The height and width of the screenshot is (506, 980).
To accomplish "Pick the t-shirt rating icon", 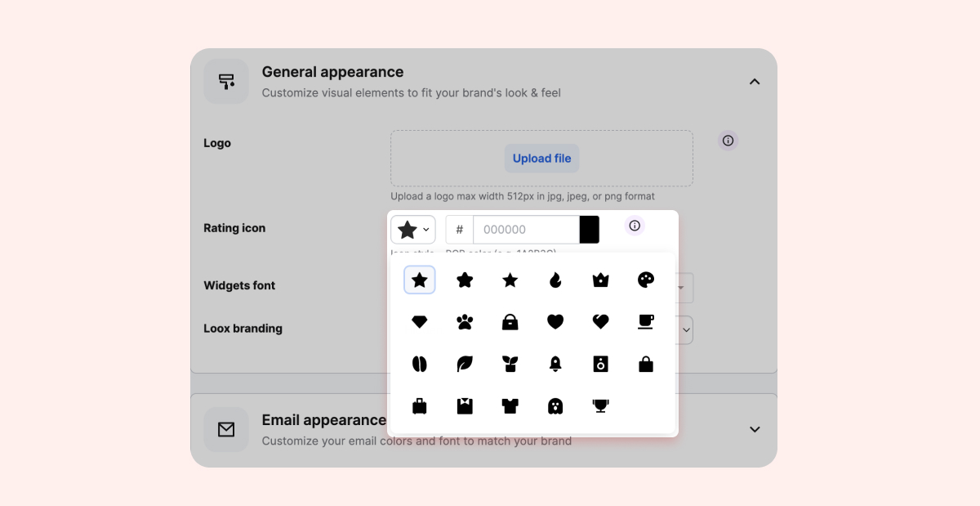I will click(510, 405).
